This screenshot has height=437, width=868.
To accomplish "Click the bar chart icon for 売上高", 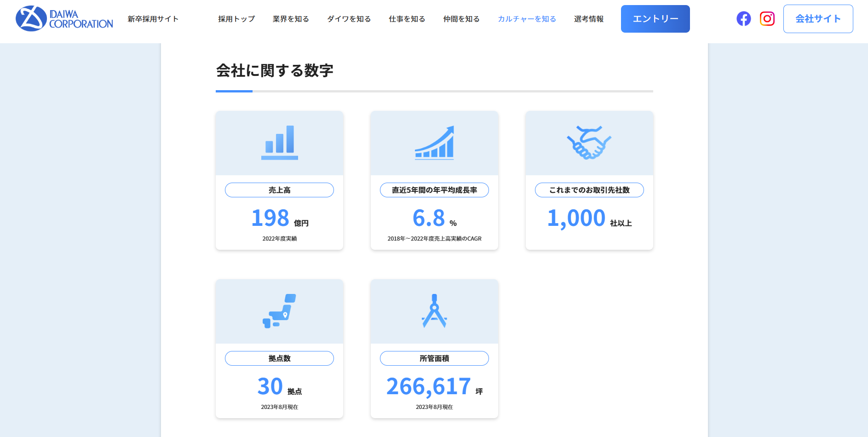I will click(280, 143).
